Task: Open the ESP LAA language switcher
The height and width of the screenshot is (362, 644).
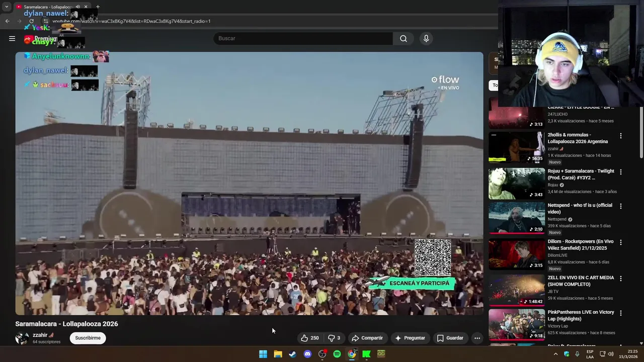Action: click(x=589, y=354)
